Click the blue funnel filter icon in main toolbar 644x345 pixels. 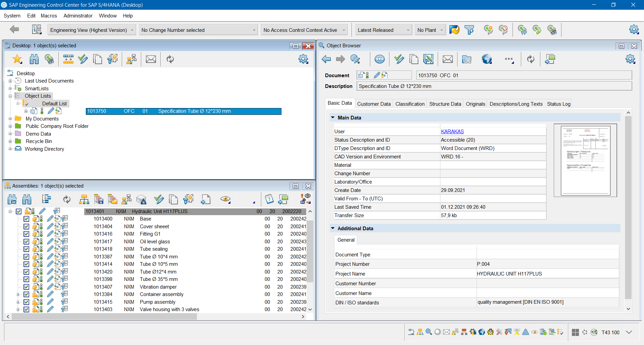pyautogui.click(x=469, y=30)
